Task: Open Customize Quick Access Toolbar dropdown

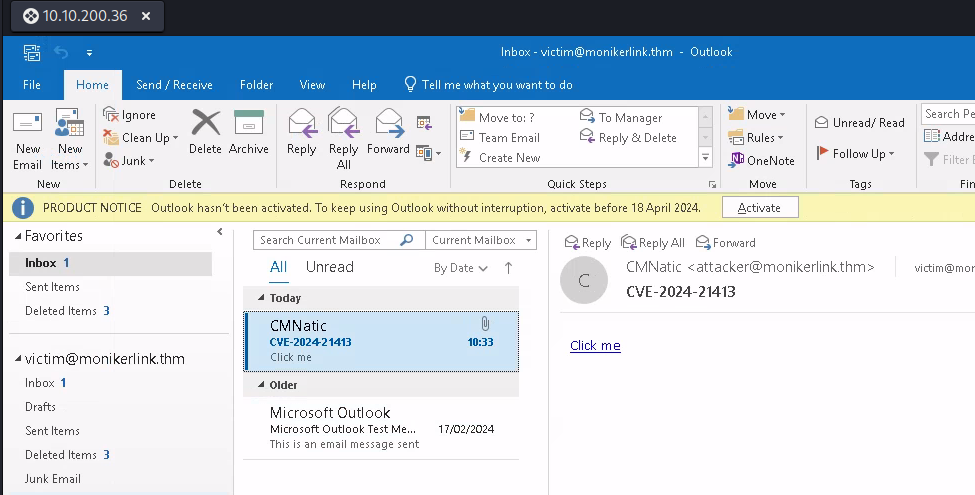Action: click(x=90, y=53)
